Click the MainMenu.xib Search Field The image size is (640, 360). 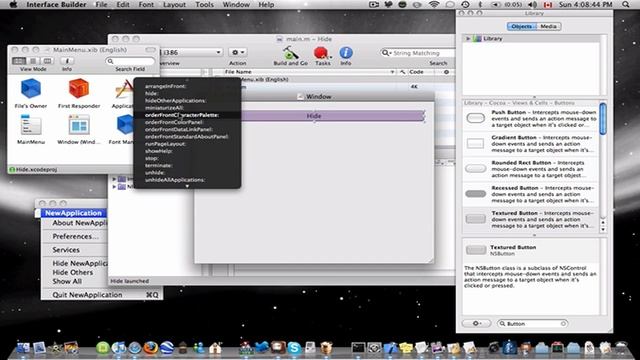tap(130, 61)
